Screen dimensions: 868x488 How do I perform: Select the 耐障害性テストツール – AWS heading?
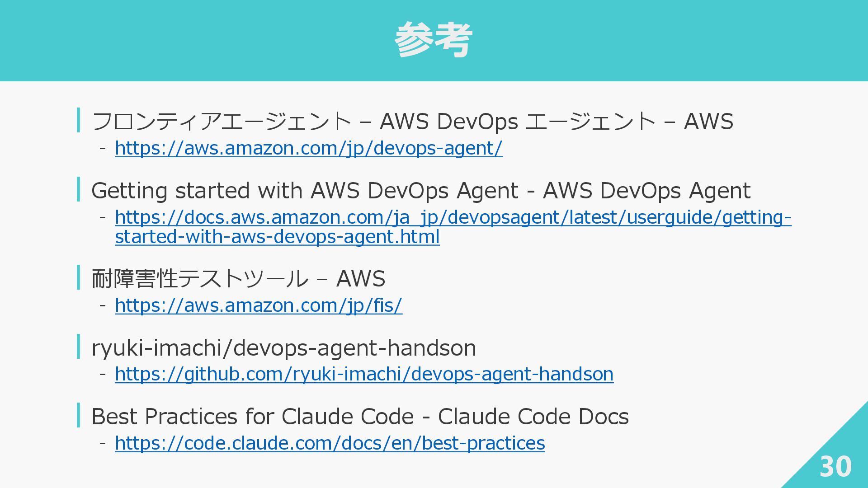[x=238, y=278]
